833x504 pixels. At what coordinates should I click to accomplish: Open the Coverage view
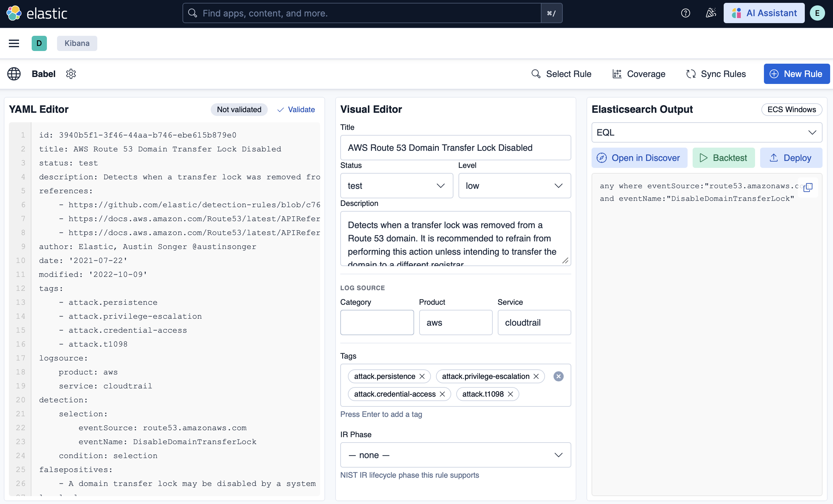click(639, 74)
